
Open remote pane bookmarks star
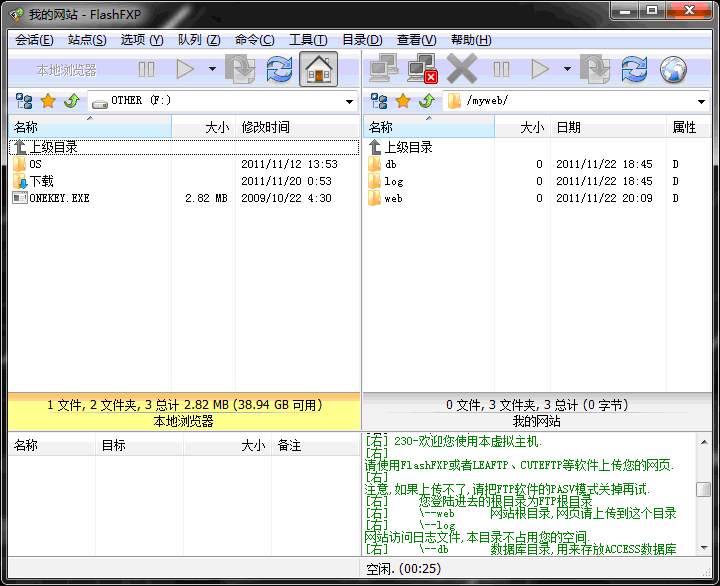[x=403, y=101]
